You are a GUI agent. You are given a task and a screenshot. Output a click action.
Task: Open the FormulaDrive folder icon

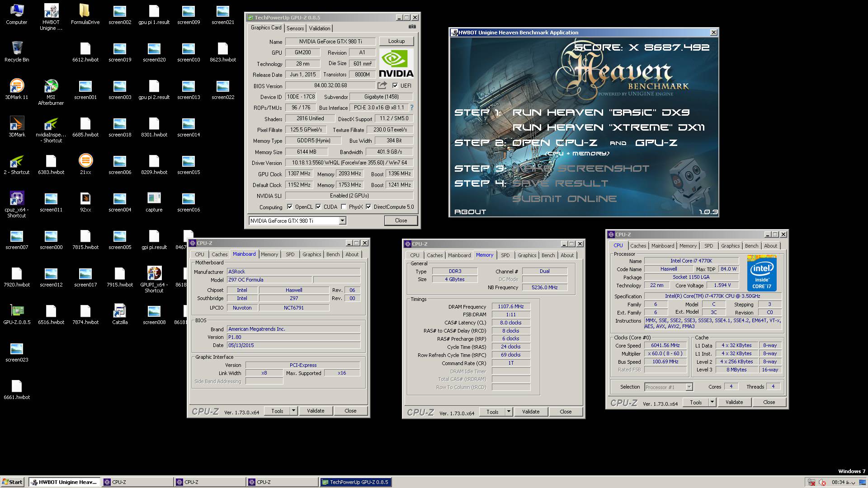[85, 14]
